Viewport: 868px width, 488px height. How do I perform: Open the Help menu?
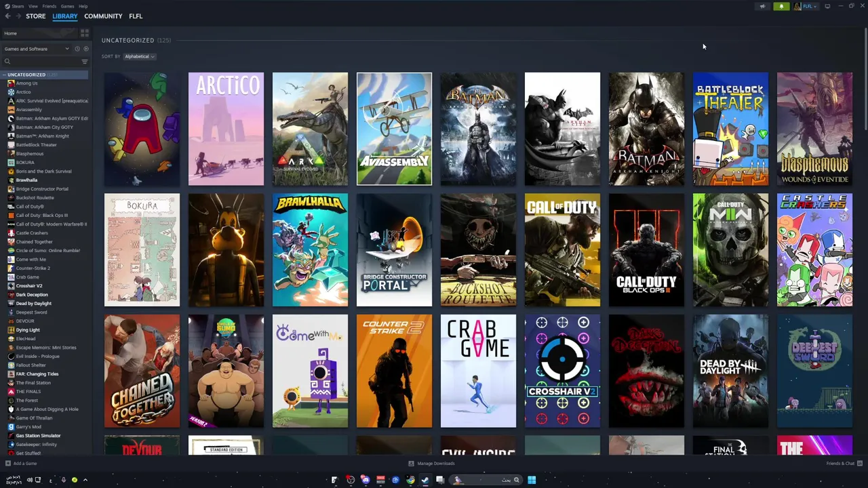83,6
